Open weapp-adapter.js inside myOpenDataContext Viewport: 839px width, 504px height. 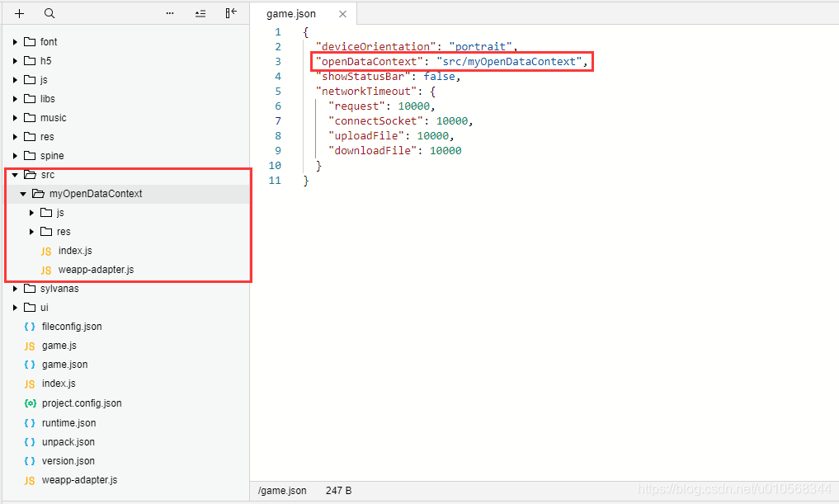[97, 270]
